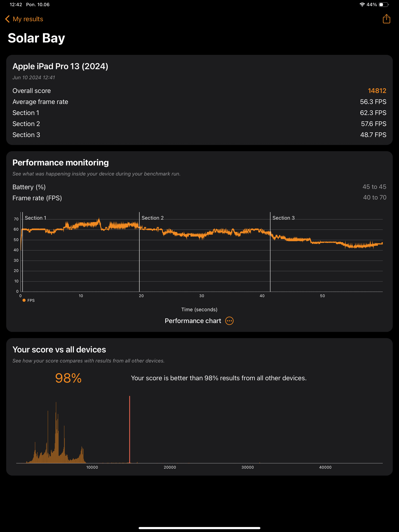Image resolution: width=399 pixels, height=532 pixels.
Task: Tap the back chevron arrow icon
Action: click(x=7, y=19)
